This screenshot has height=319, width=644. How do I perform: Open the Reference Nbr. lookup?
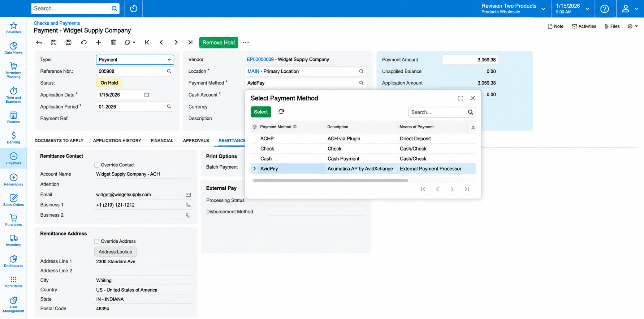[x=169, y=71]
